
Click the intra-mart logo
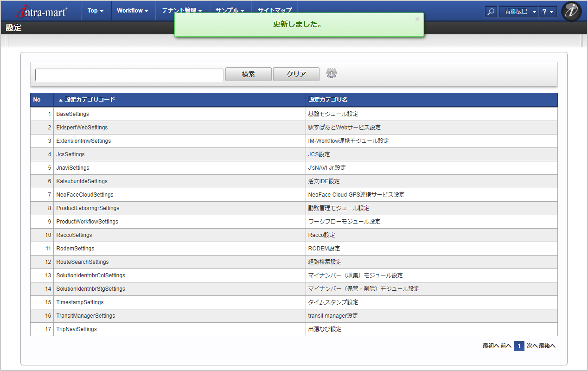click(42, 11)
